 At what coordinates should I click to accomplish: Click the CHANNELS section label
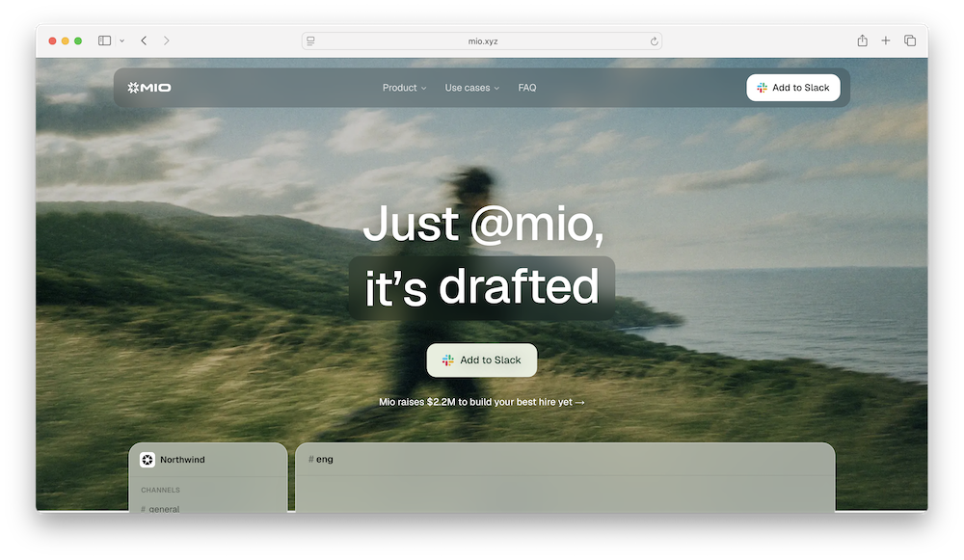(x=160, y=490)
